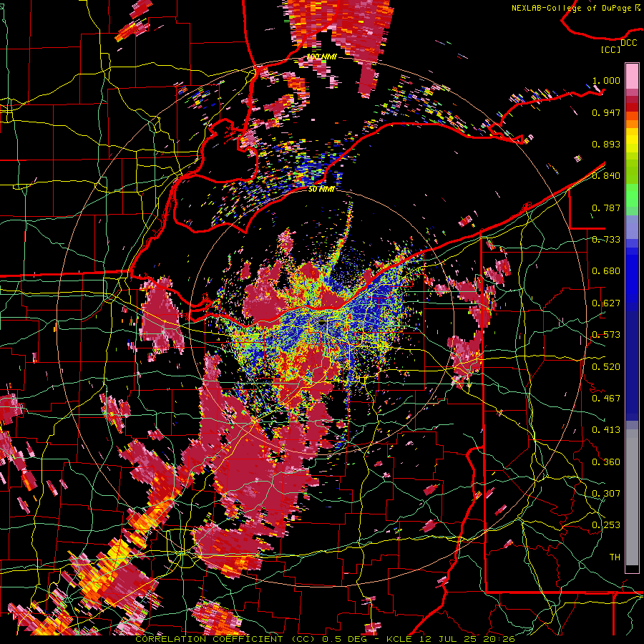644x644 pixels.
Task: Select the 0.467 scale value
Action: coord(606,399)
